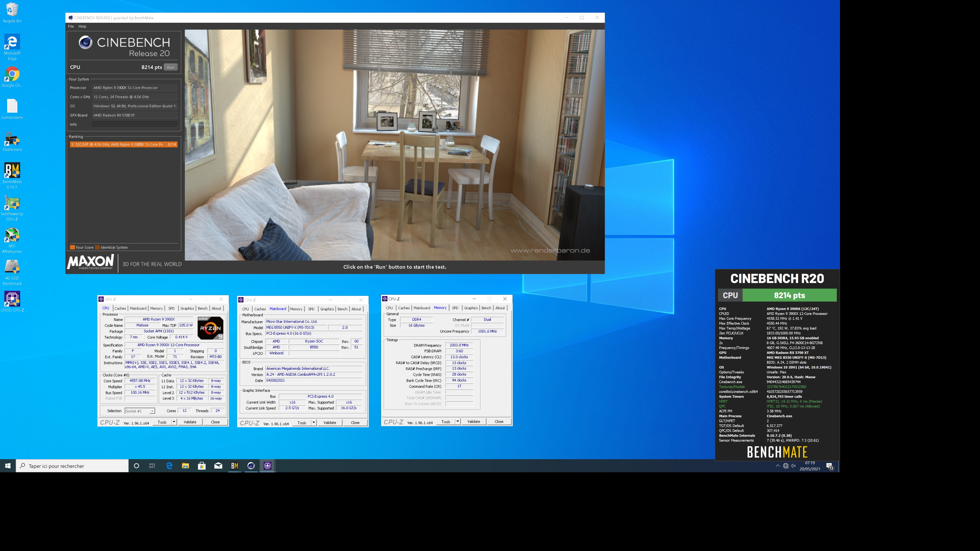Image resolution: width=980 pixels, height=551 pixels.
Task: Click the Ryzen 9 logo in CPU-Z
Action: [x=210, y=328]
